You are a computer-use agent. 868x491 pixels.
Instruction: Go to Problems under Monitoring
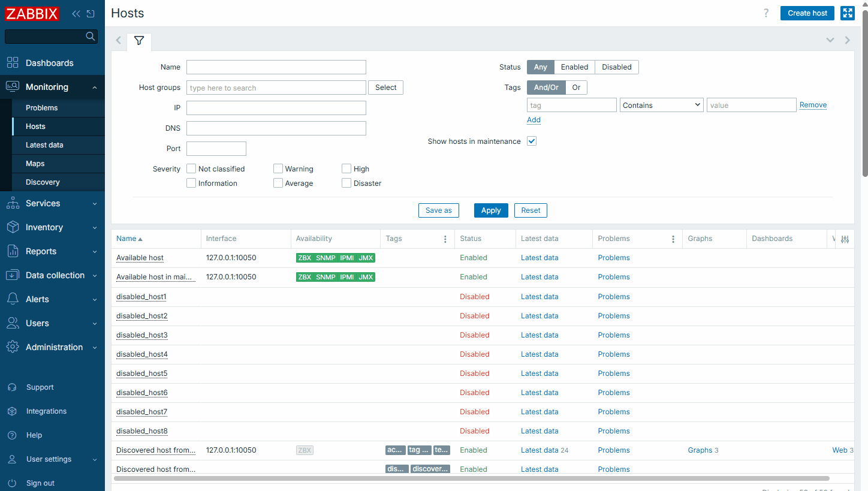41,108
